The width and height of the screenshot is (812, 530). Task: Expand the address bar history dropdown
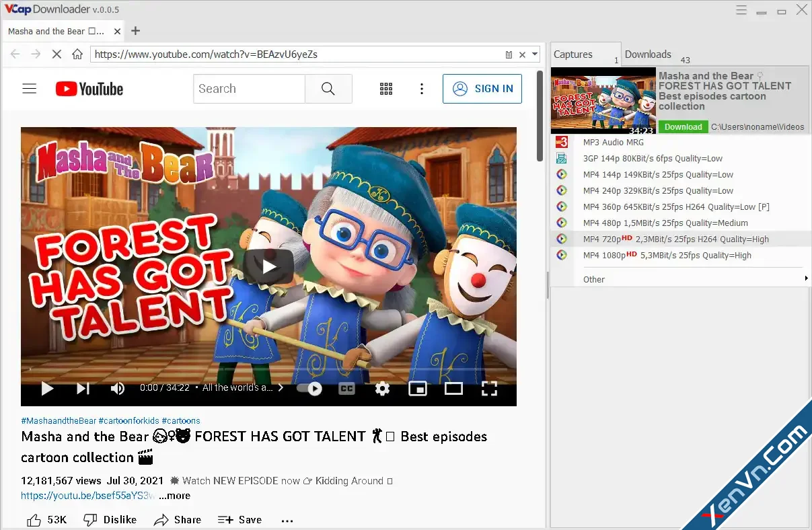[x=535, y=54]
